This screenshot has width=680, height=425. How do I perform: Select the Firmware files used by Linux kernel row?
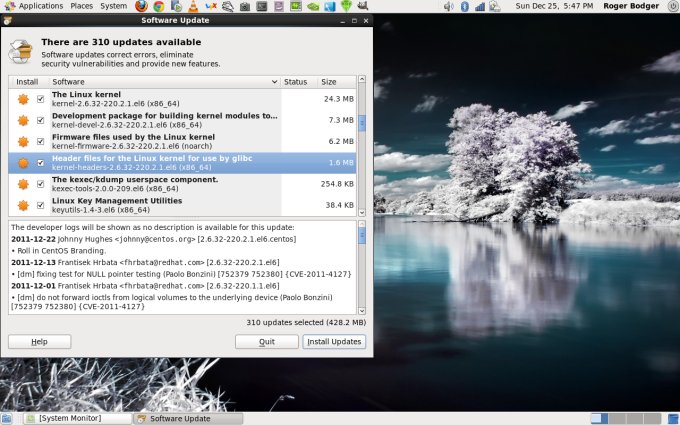click(182, 141)
